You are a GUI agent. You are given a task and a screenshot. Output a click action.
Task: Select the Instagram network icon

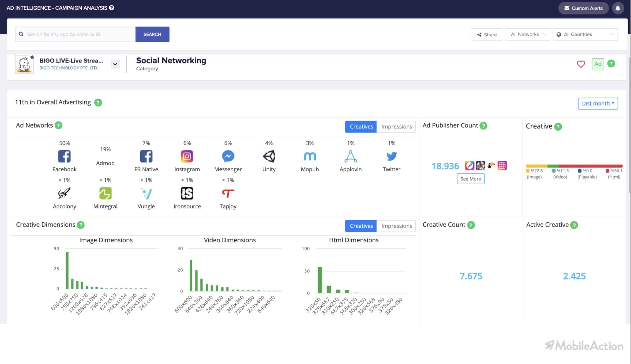tap(187, 156)
